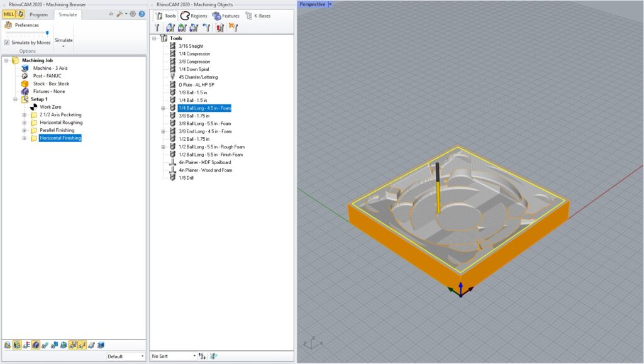Adjust the simulation speed slider
The image size is (644, 364).
(47, 33)
